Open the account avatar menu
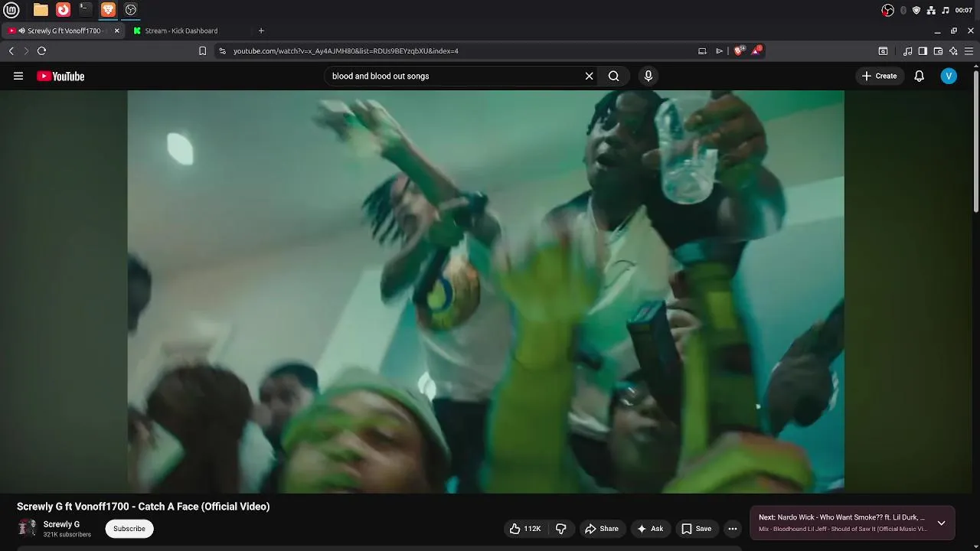980x551 pixels. click(x=949, y=76)
